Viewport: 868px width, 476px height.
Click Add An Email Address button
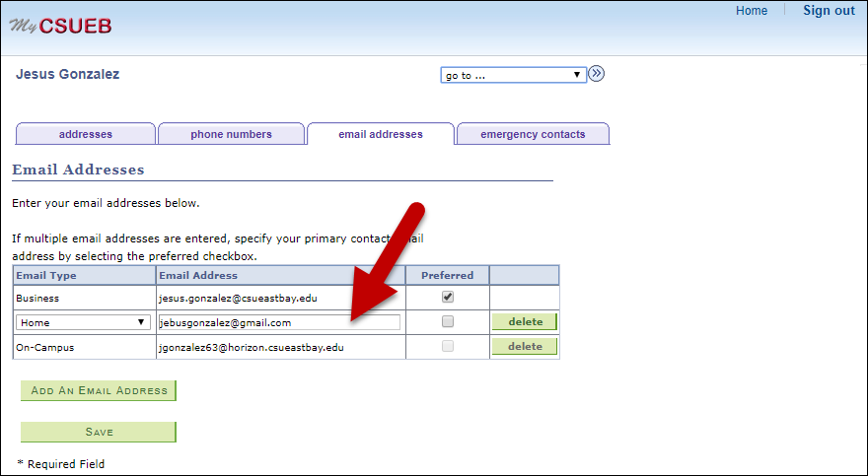[x=99, y=390]
